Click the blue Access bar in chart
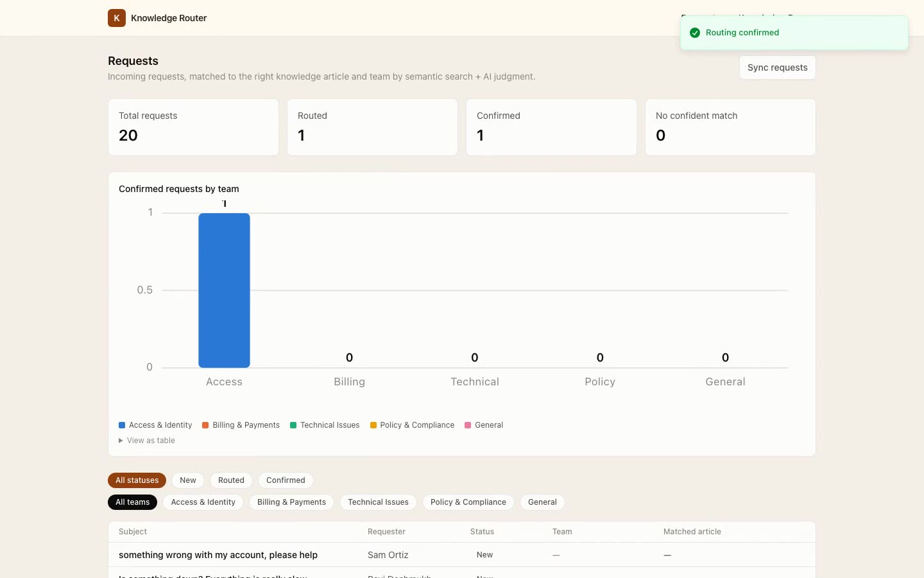This screenshot has height=578, width=924. 224,290
